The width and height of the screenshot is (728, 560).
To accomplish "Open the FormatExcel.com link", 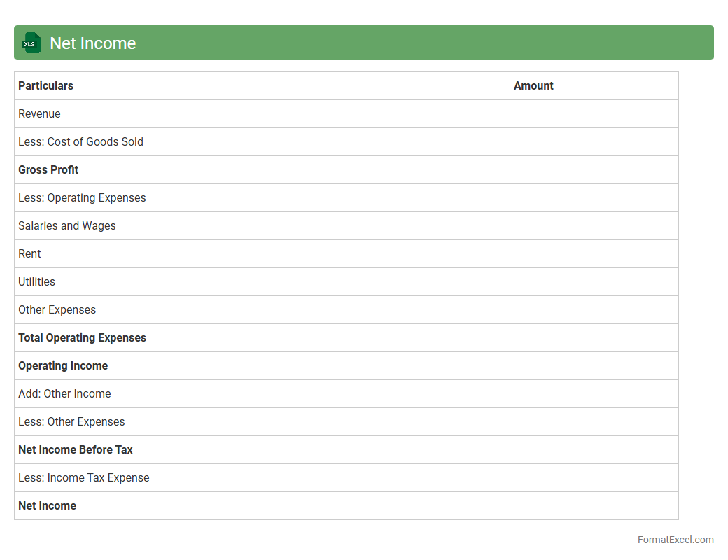I will coord(675,540).
